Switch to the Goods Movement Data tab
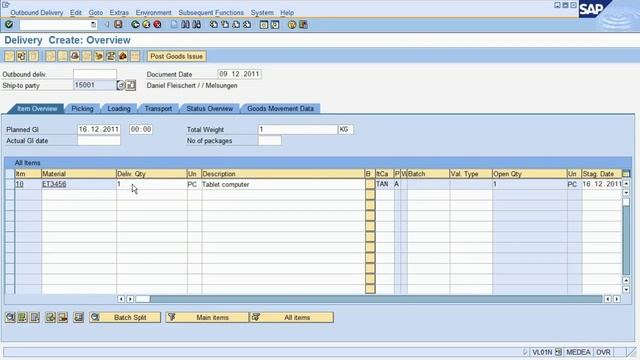Image resolution: width=640 pixels, height=360 pixels. 280,109
